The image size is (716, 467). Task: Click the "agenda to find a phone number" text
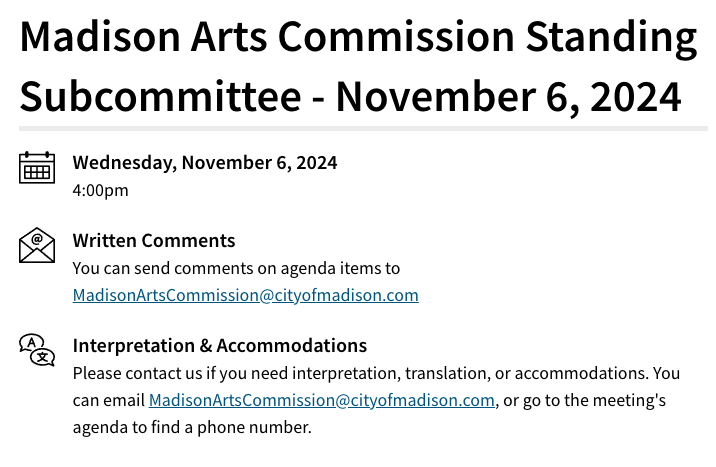(x=192, y=428)
